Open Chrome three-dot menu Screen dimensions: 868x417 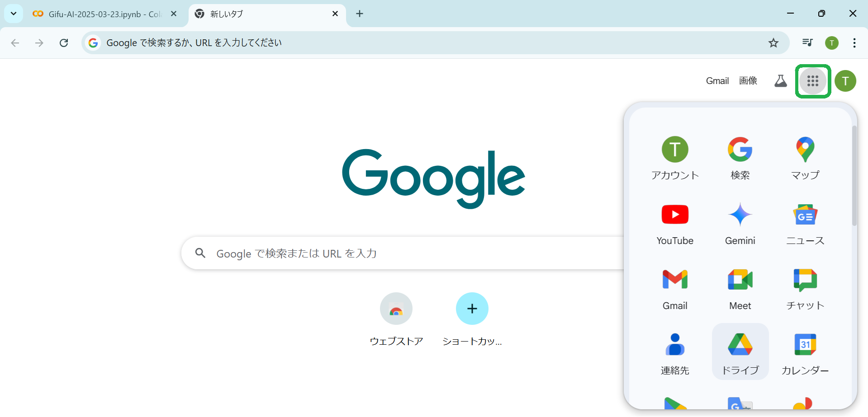click(x=854, y=43)
